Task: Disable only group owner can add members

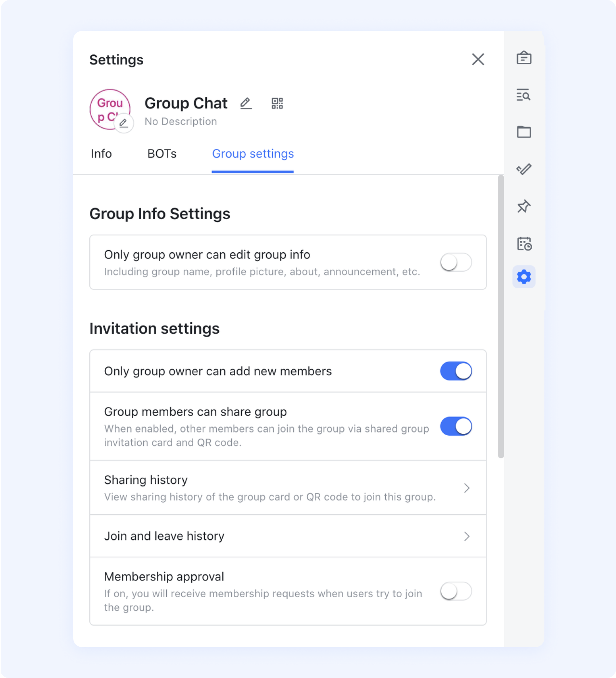Action: [x=456, y=371]
